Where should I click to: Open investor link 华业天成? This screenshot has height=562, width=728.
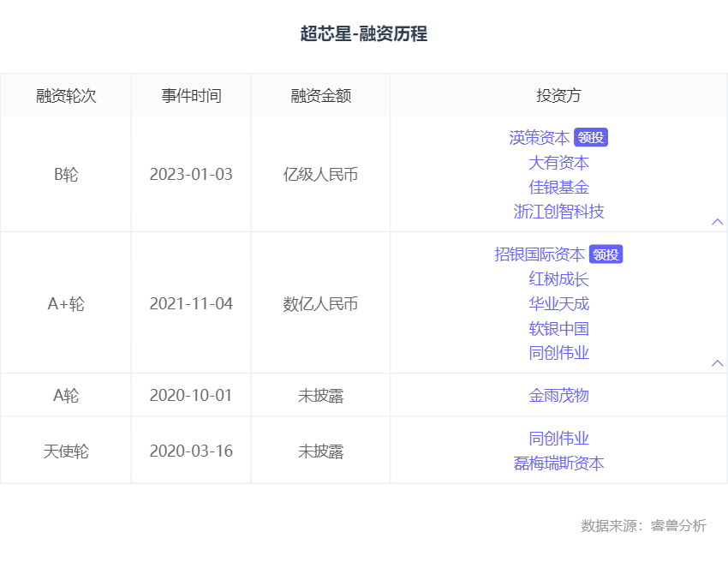tap(558, 304)
